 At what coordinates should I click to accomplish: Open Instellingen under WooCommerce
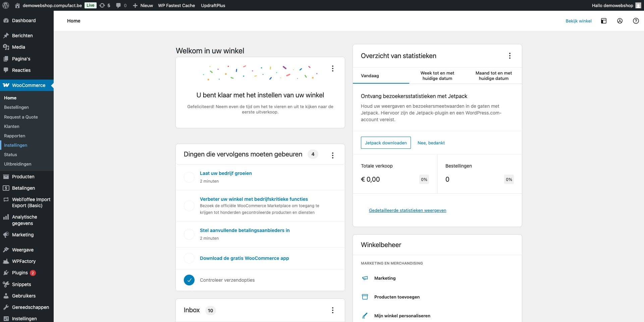point(16,145)
